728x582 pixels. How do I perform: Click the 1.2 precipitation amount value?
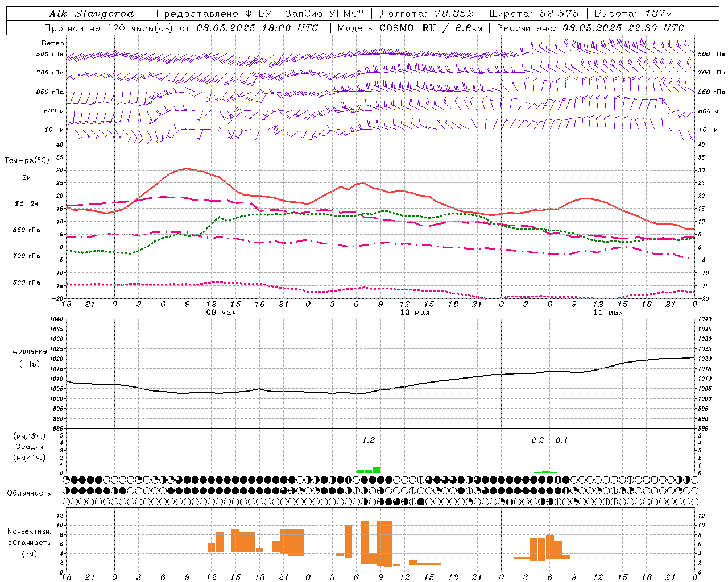(x=369, y=440)
